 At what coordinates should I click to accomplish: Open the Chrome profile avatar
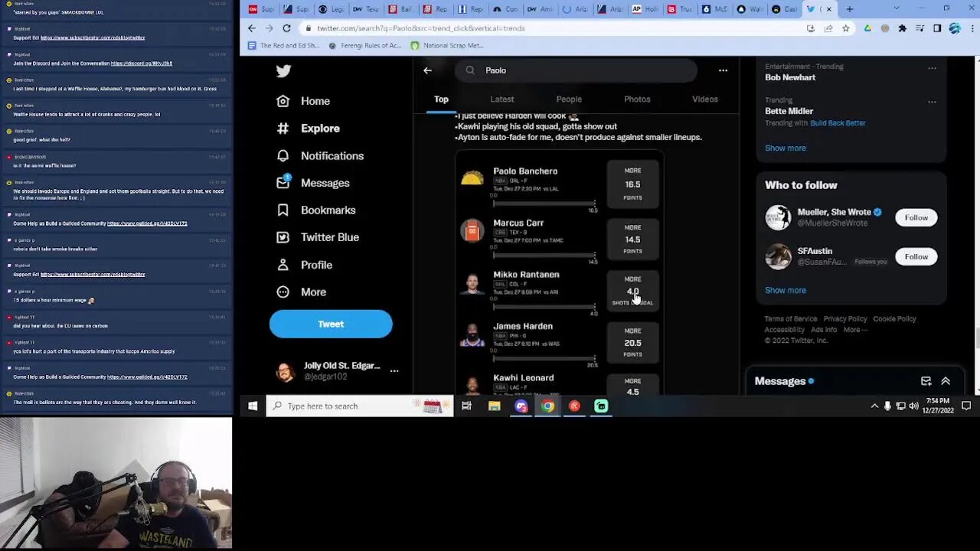click(955, 28)
